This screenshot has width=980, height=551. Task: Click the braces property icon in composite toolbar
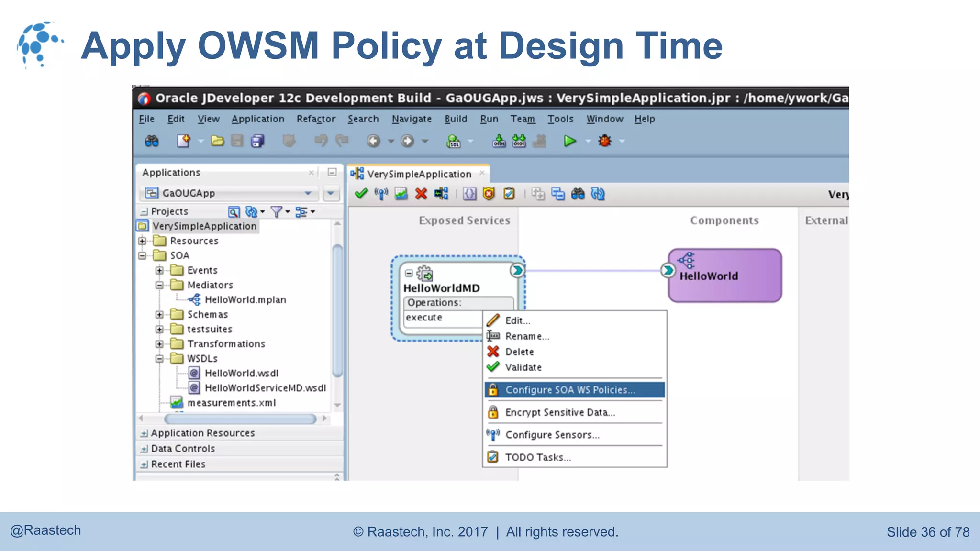pos(470,194)
